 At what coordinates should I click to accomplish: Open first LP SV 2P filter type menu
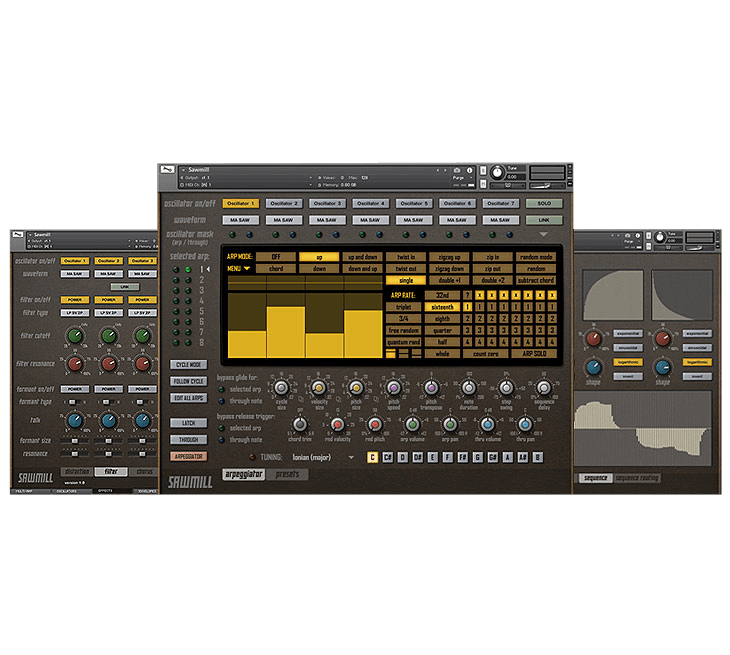click(x=74, y=313)
